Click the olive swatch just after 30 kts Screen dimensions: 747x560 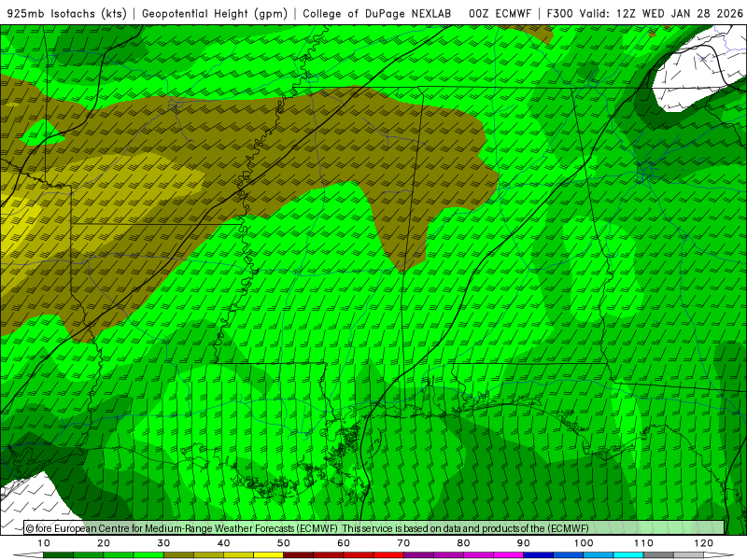[178, 555]
